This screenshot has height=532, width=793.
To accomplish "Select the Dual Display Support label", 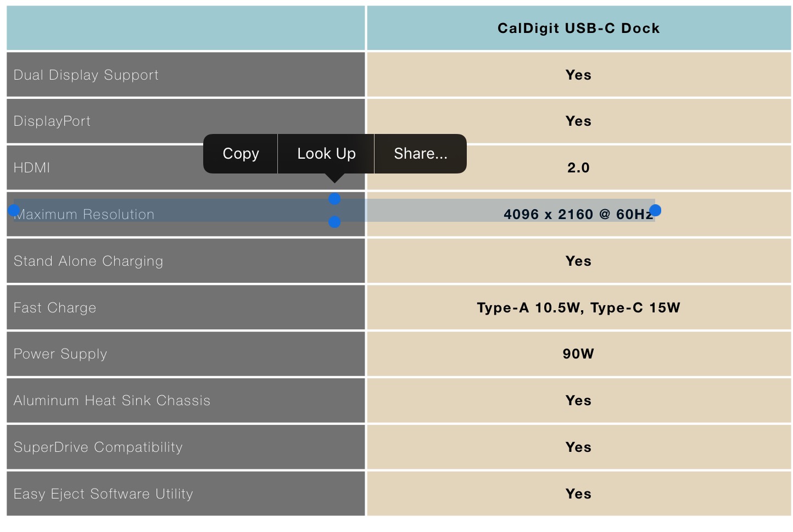I will tap(86, 75).
